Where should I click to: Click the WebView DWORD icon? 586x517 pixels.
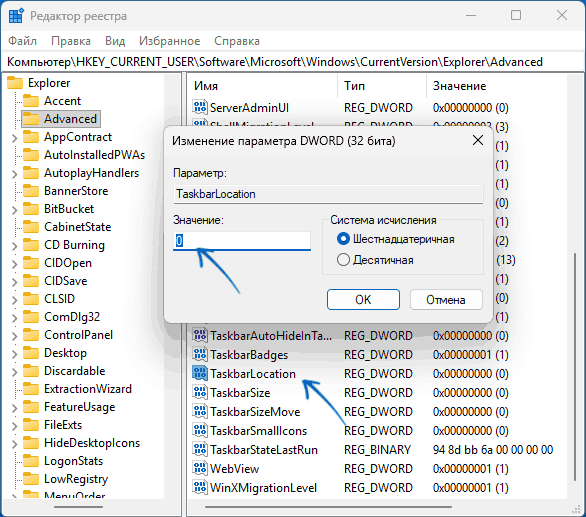pyautogui.click(x=200, y=468)
